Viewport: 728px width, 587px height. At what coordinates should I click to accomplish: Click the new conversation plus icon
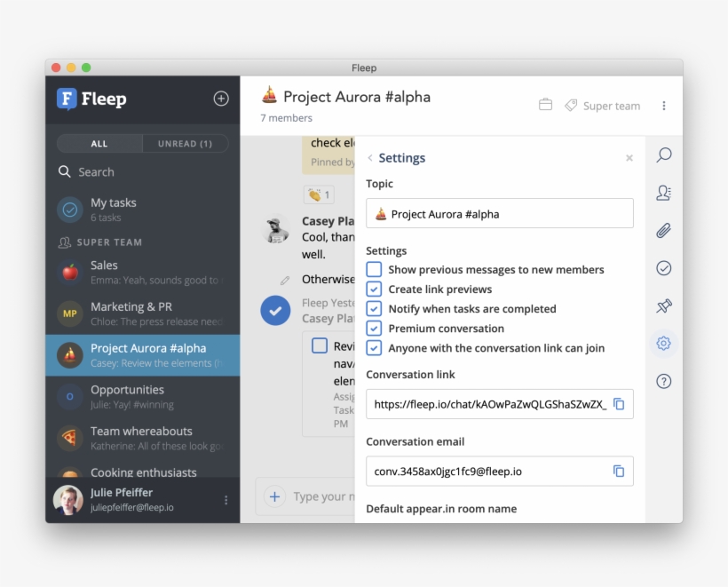coord(221,99)
